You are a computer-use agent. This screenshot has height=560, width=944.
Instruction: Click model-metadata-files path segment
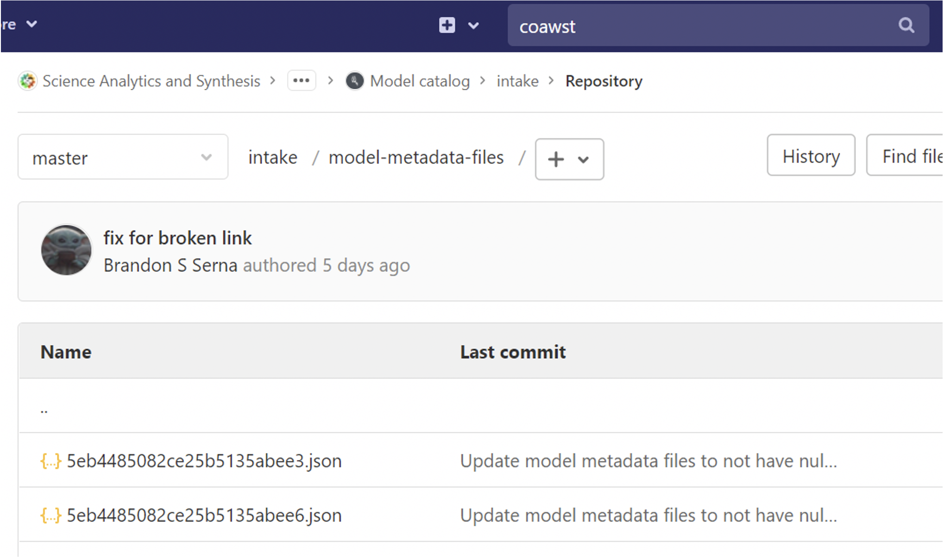[416, 157]
